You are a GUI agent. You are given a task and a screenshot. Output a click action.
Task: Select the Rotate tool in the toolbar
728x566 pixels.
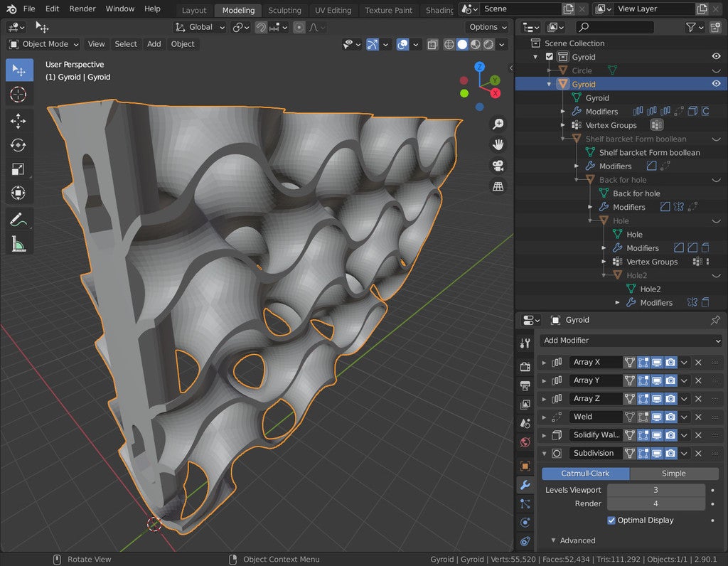click(19, 145)
